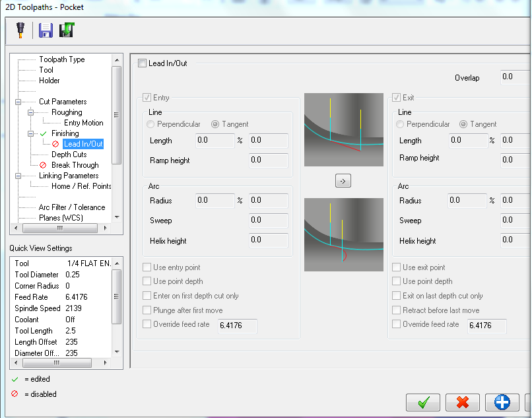Collapse the Roughing tree node
Screen dimensions: 532x418
[30, 112]
